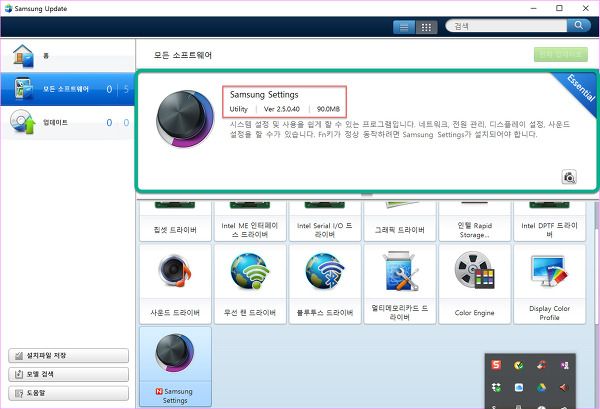Image resolution: width=600 pixels, height=409 pixels.
Task: Click the search text field
Action: coord(506,26)
